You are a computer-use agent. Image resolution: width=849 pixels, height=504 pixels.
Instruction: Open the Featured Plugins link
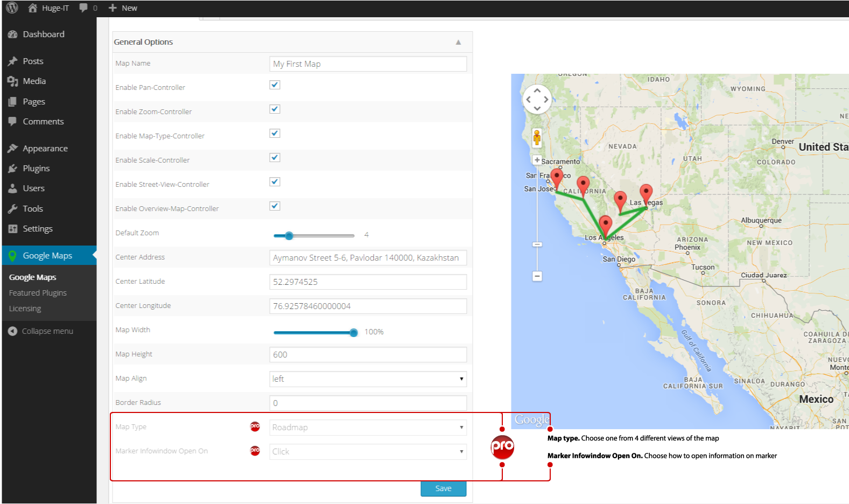38,293
